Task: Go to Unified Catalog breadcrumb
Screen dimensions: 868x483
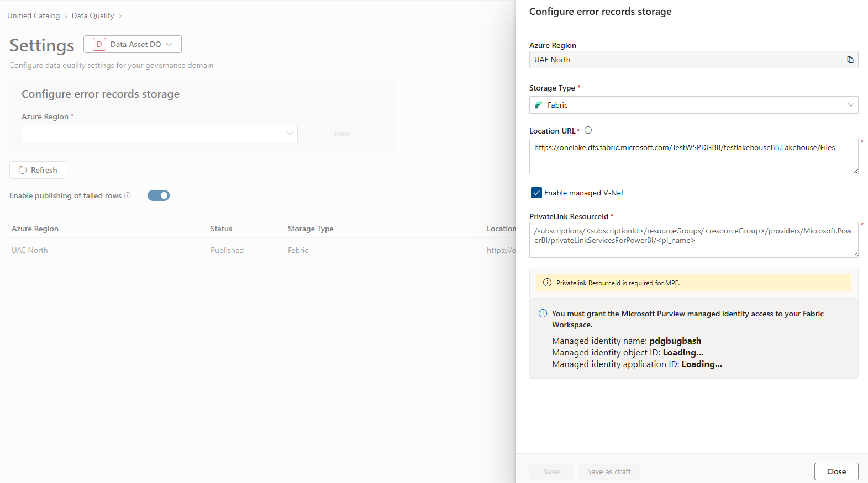Action: coord(34,15)
